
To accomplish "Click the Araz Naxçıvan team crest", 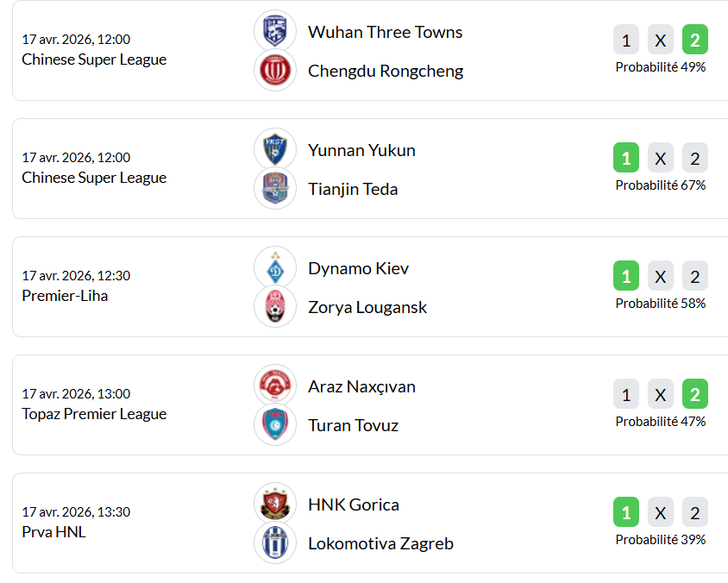I will (x=275, y=386).
